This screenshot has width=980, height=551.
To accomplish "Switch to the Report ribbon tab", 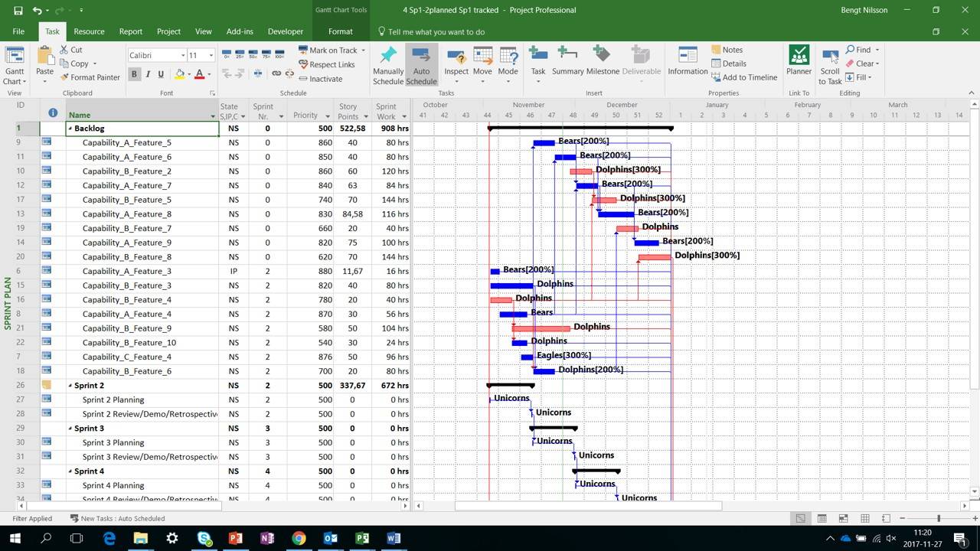I will [131, 31].
